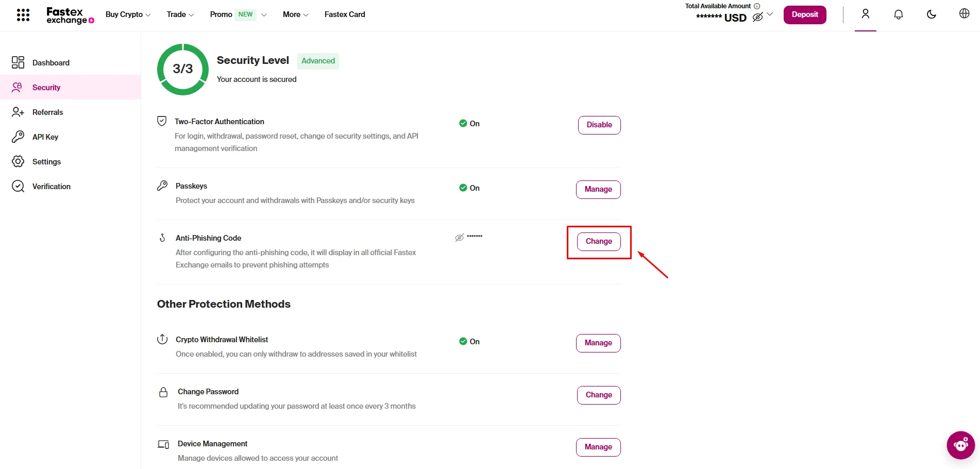Click the Settings gear icon
The width and height of the screenshot is (980, 469).
tap(18, 161)
